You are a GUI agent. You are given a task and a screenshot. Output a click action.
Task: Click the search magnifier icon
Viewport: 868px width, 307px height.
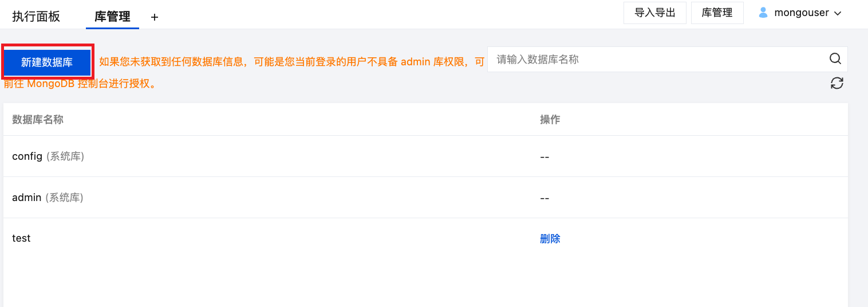point(835,58)
